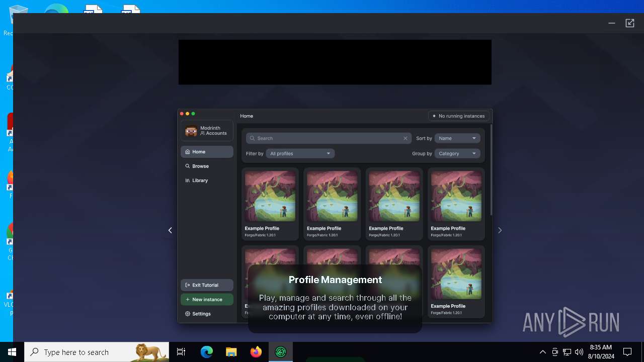Click the books icon beside Library

188,180
